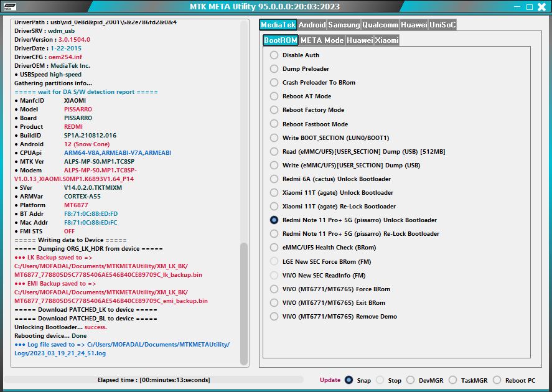Click the 'wait for DA S/W detection report' line
The image size is (552, 392).
(x=86, y=92)
